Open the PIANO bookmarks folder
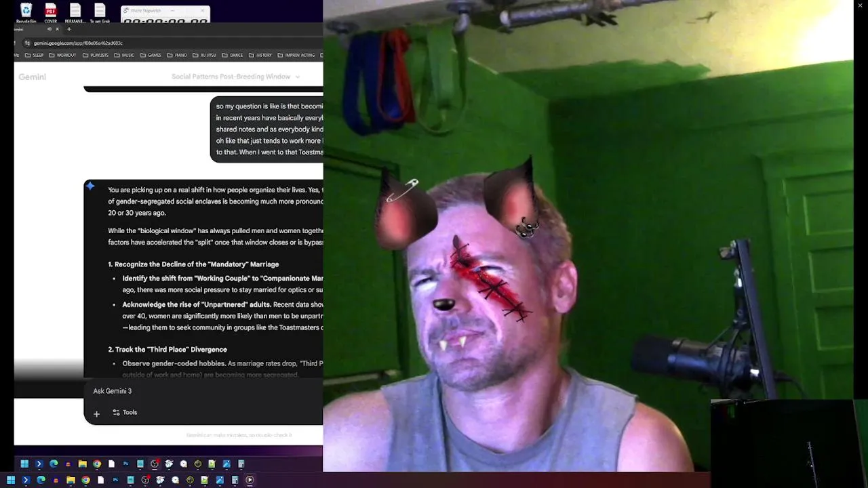868x488 pixels. coord(177,55)
